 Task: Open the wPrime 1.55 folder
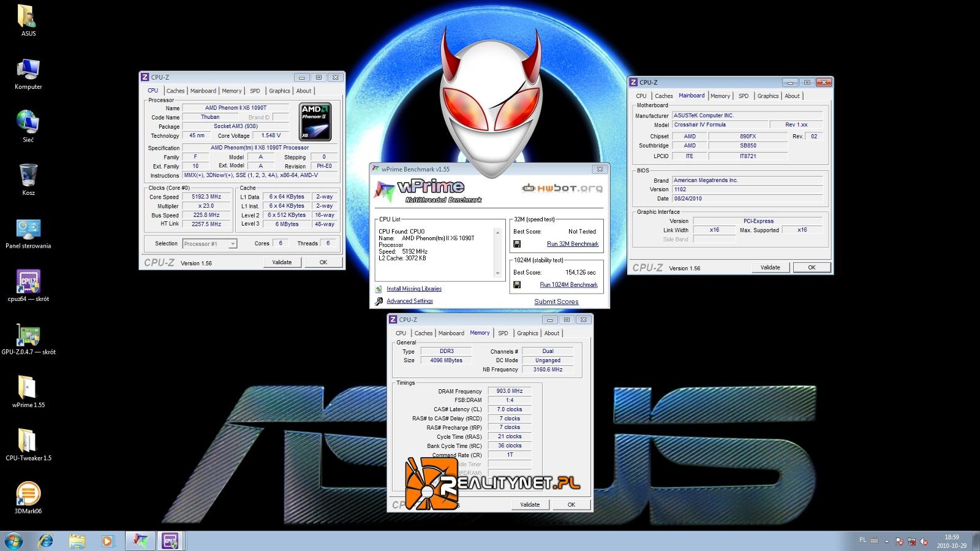click(28, 392)
